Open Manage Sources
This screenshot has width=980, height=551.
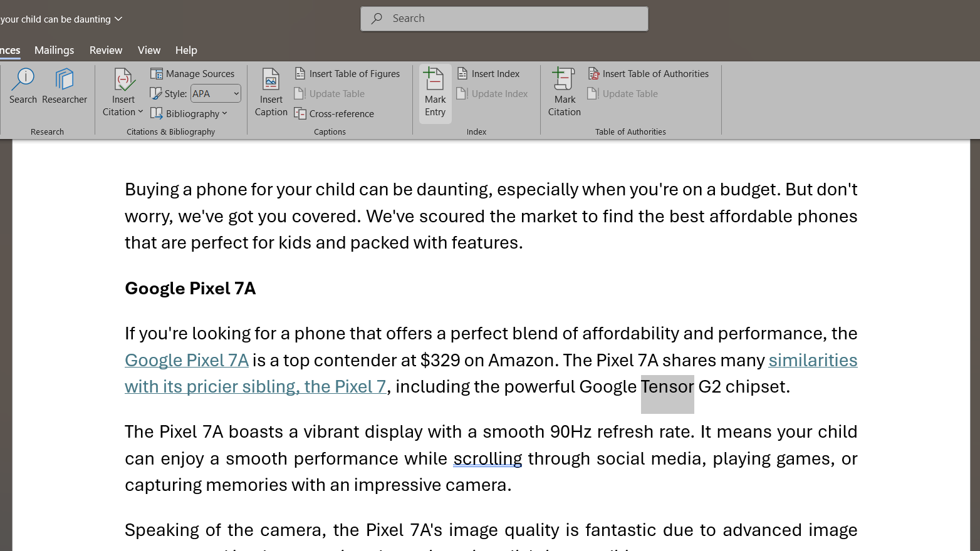click(x=192, y=74)
